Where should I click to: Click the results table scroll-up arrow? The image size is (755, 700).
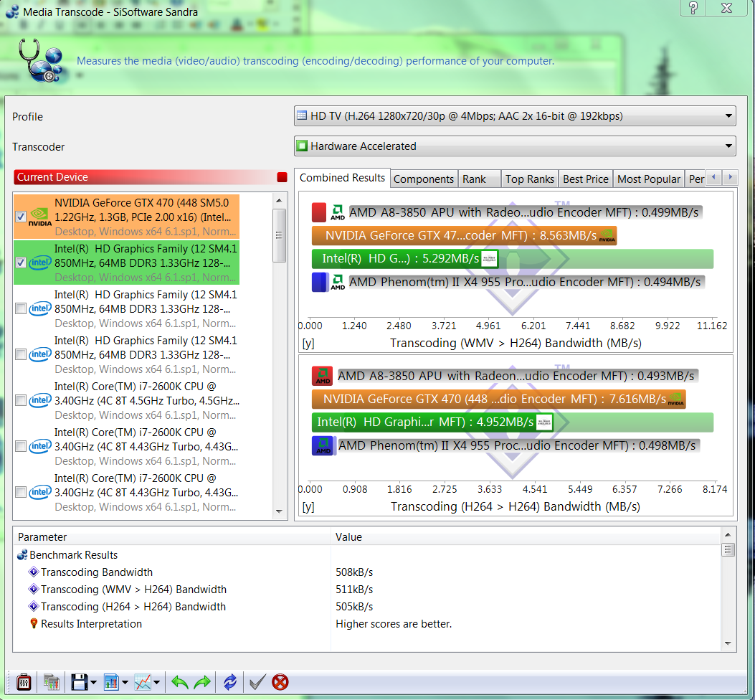tap(728, 535)
